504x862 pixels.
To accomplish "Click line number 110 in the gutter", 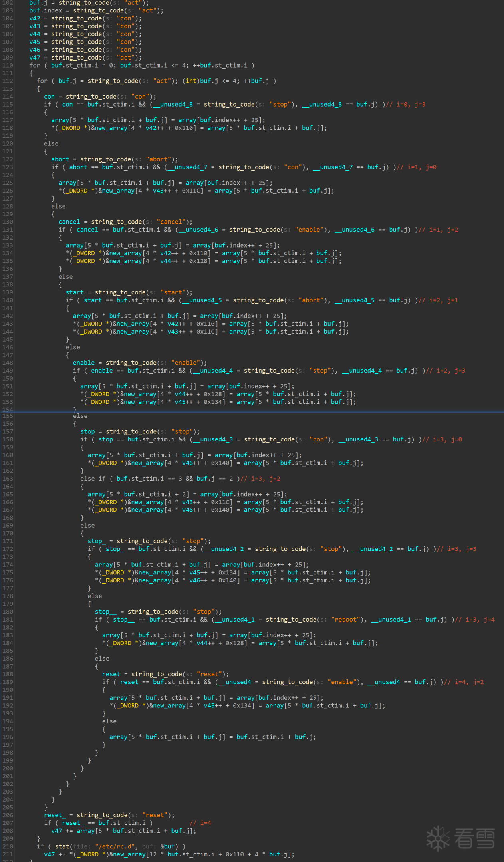I will pos(8,66).
